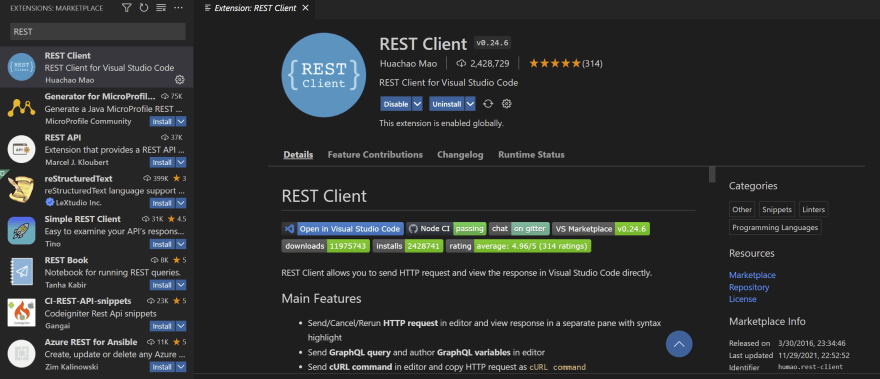Open install dropdown for Azure REST for Ansible
Viewport: 880px width, 379px height.
(181, 367)
